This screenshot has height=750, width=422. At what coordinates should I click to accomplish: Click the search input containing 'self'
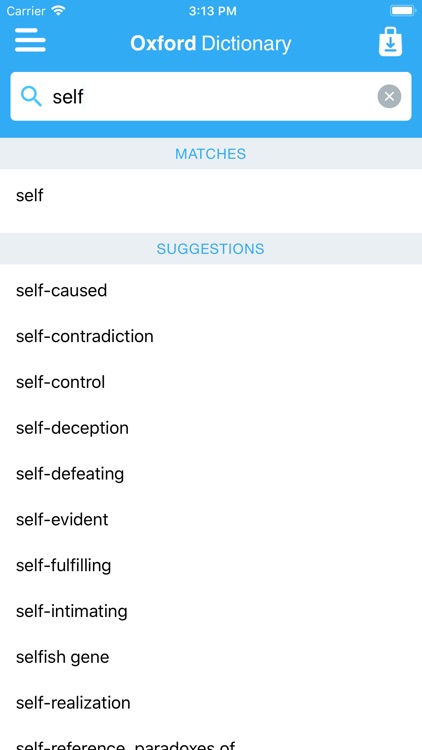[x=211, y=96]
